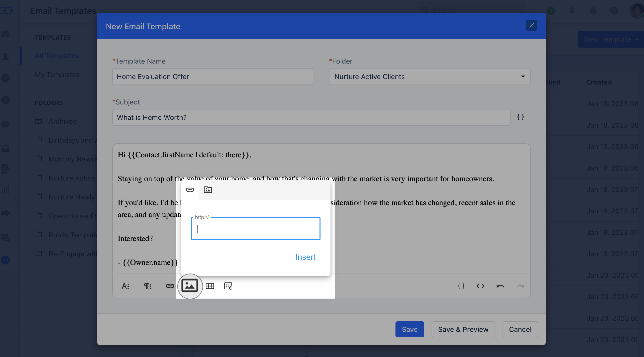
Task: Close the New Email Template dialog
Action: click(531, 25)
